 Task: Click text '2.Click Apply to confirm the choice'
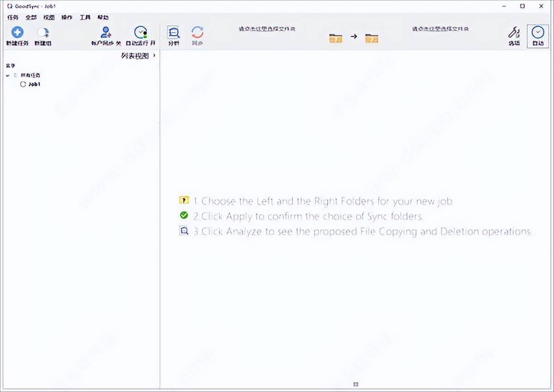308,216
